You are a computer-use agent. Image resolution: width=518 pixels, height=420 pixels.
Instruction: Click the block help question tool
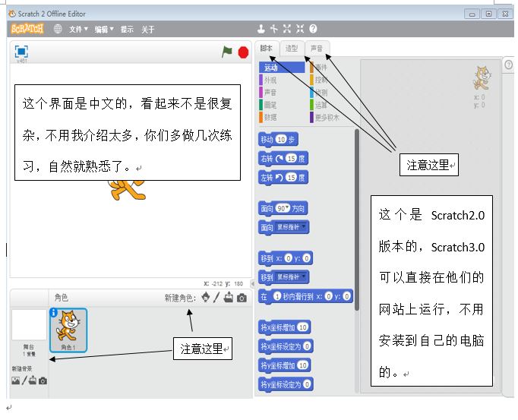click(313, 29)
